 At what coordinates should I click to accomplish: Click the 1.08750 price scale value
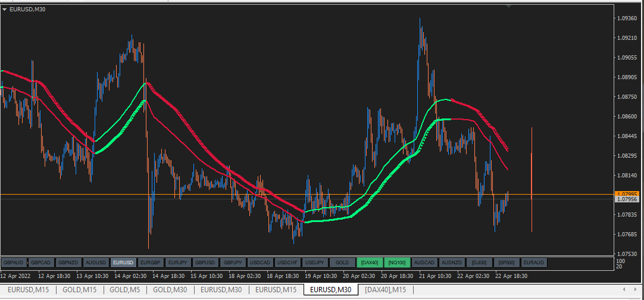tap(627, 97)
